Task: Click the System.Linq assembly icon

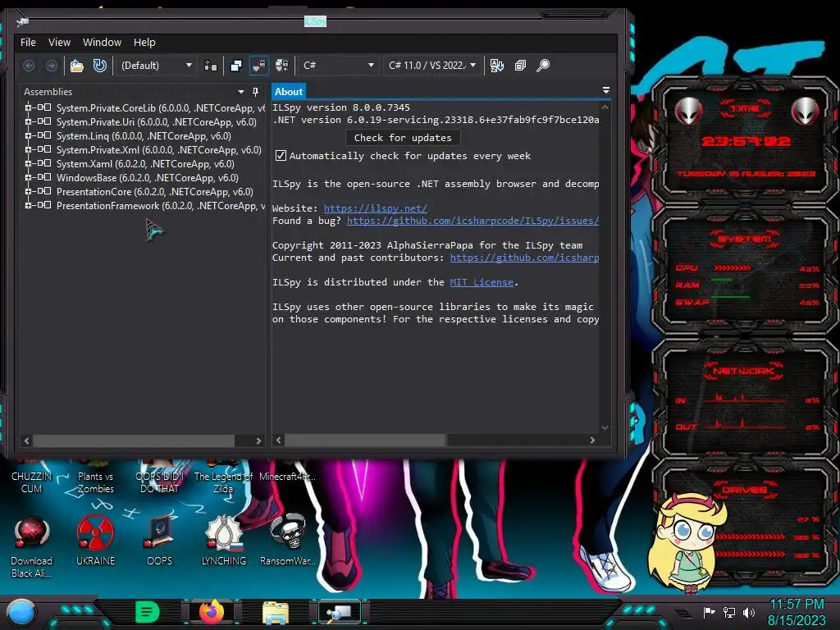Action: (x=44, y=135)
